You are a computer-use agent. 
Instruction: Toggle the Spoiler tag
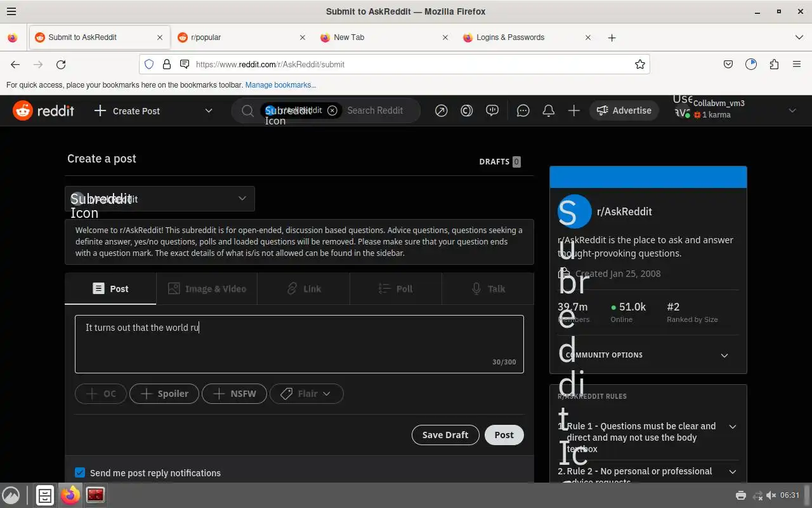tap(164, 394)
